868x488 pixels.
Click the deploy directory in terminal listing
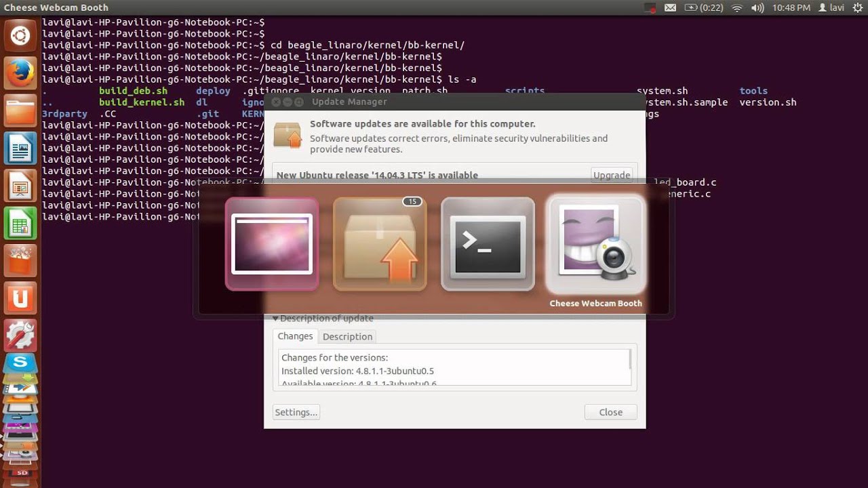(x=213, y=91)
